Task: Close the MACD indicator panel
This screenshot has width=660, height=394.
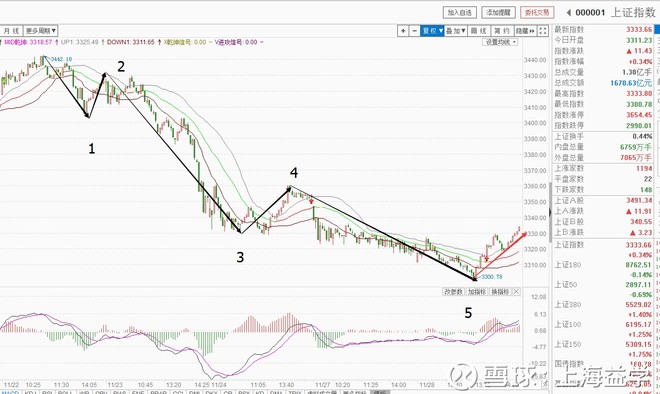Action: [516, 291]
